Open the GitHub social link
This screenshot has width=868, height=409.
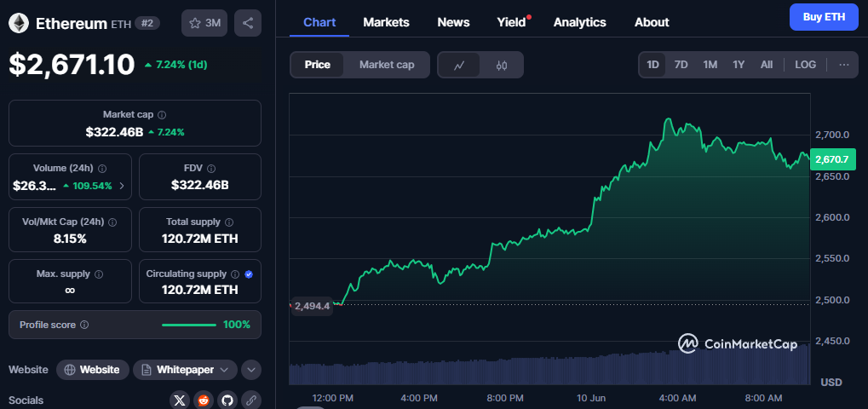(227, 400)
